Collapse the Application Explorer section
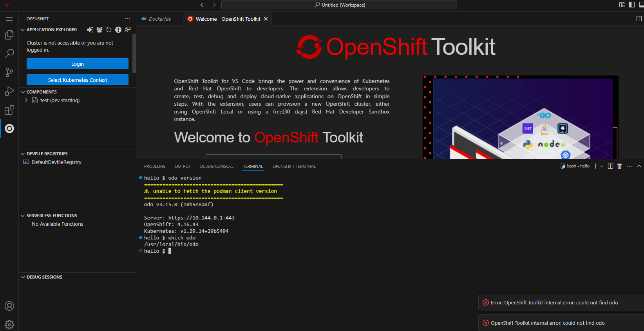Image resolution: width=644 pixels, height=331 pixels. 23,30
